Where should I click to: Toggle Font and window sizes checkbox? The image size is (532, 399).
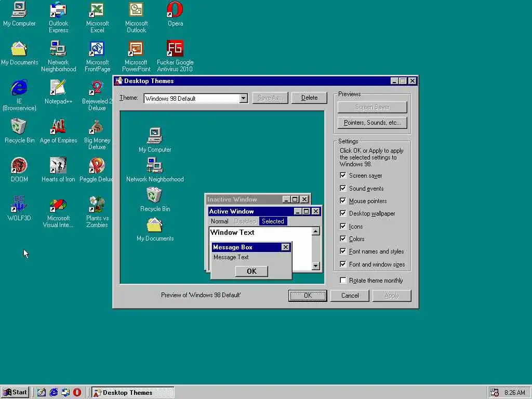pos(343,264)
